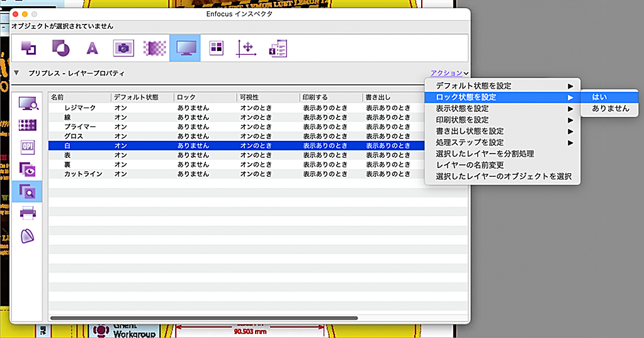Viewport: 644px width, 338px height.
Task: Collapse the プリプレス - レイヤープロパティ disclosure triangle
Action: tap(16, 74)
